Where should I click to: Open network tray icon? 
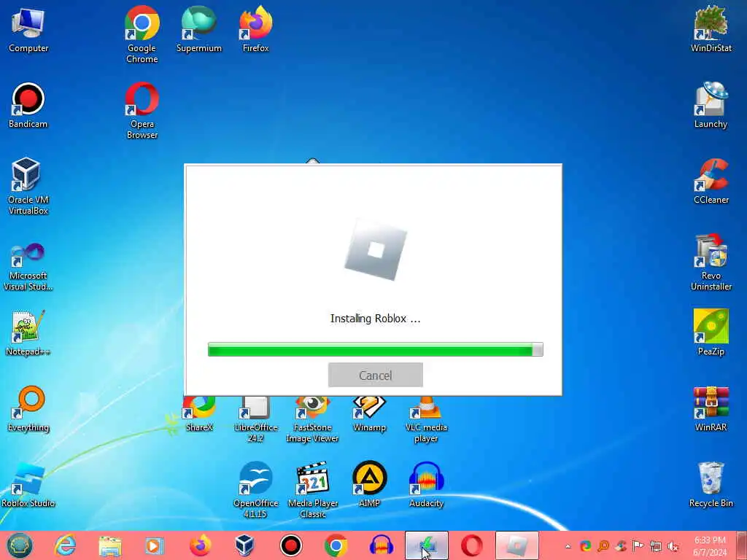656,545
